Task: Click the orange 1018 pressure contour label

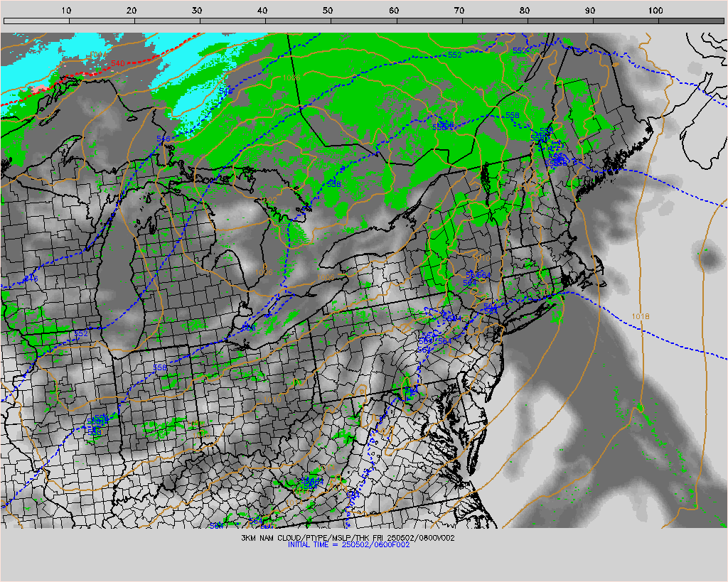Action: pyautogui.click(x=641, y=316)
